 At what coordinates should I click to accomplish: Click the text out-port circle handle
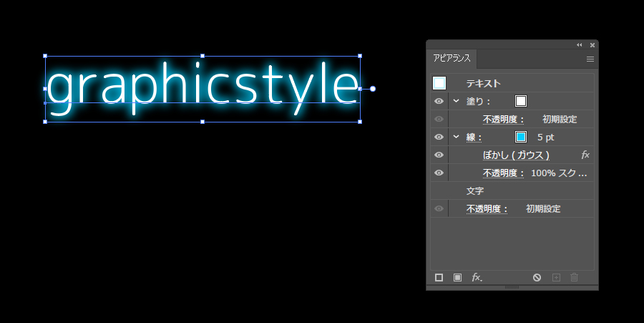tap(373, 89)
